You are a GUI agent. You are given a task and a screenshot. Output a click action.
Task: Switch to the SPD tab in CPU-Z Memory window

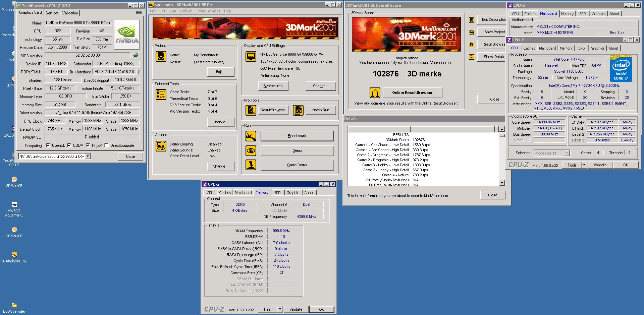pyautogui.click(x=277, y=193)
